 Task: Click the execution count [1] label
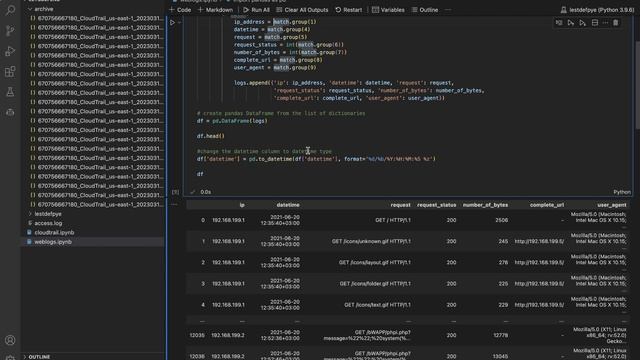176,192
